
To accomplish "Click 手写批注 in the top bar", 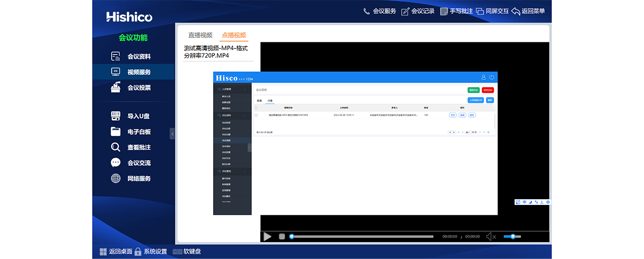I will click(456, 11).
